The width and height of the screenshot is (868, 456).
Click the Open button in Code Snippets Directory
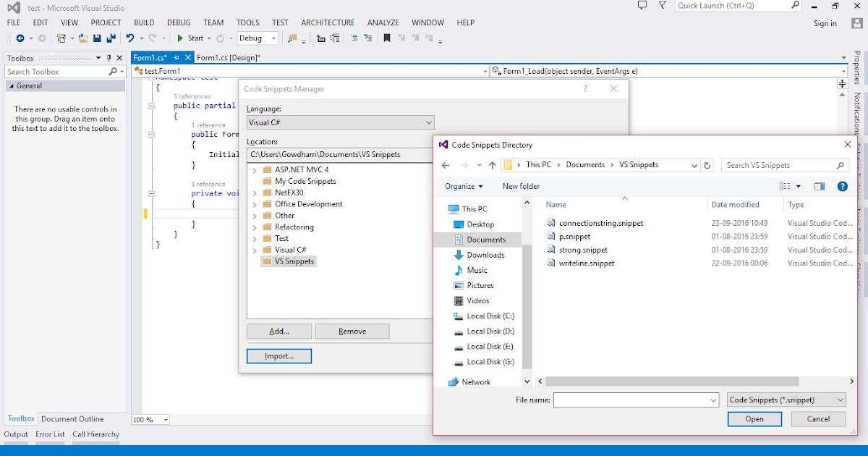754,418
